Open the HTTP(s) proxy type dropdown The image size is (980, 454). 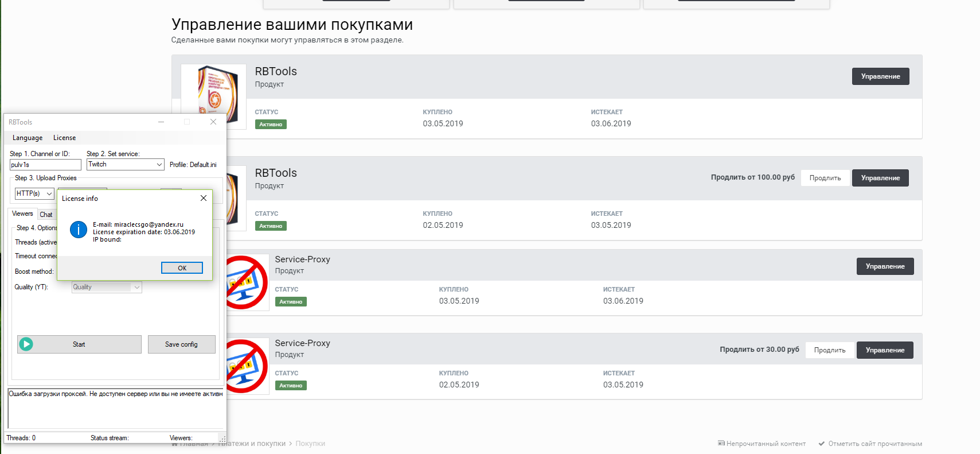49,194
